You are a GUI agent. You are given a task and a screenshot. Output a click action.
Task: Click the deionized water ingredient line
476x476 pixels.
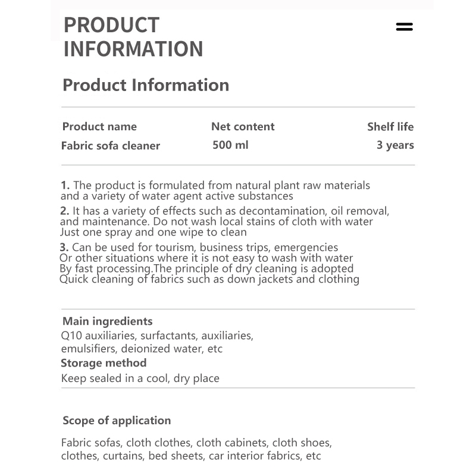pos(142,349)
